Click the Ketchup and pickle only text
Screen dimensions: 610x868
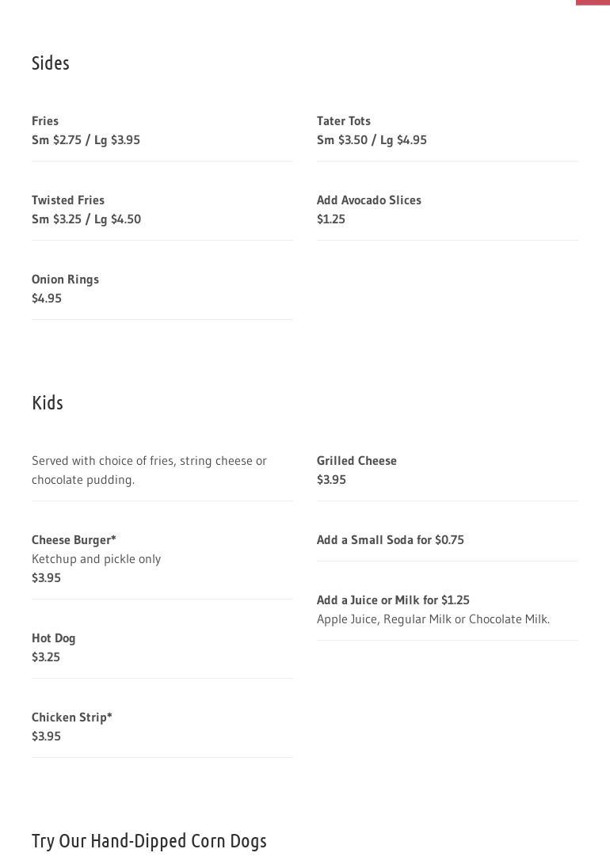point(96,559)
